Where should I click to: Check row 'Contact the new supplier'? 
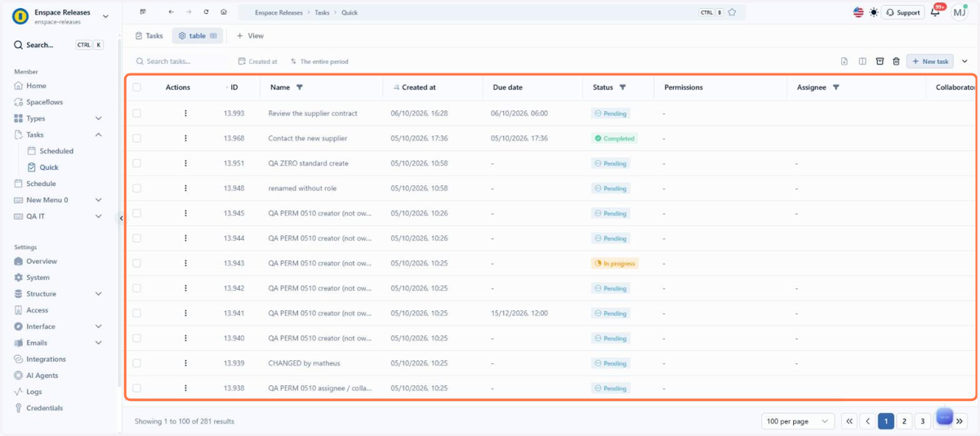(136, 138)
